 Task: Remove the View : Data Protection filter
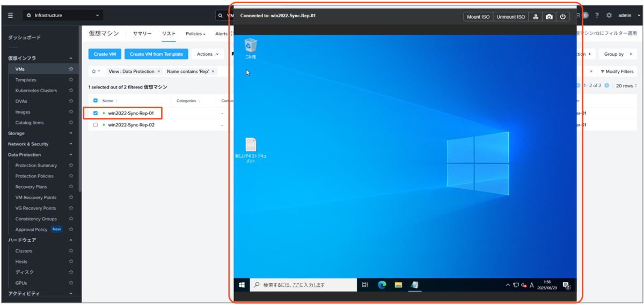pos(158,71)
